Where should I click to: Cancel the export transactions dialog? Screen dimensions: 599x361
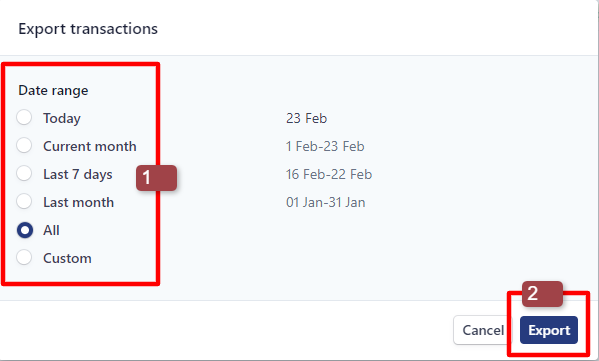pos(483,330)
